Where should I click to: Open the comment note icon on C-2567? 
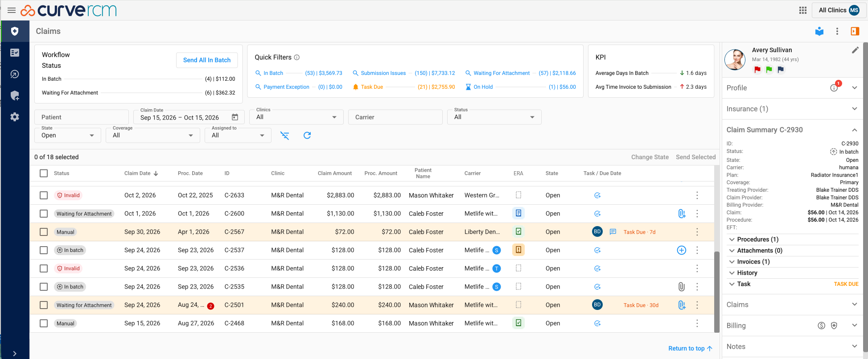(613, 232)
